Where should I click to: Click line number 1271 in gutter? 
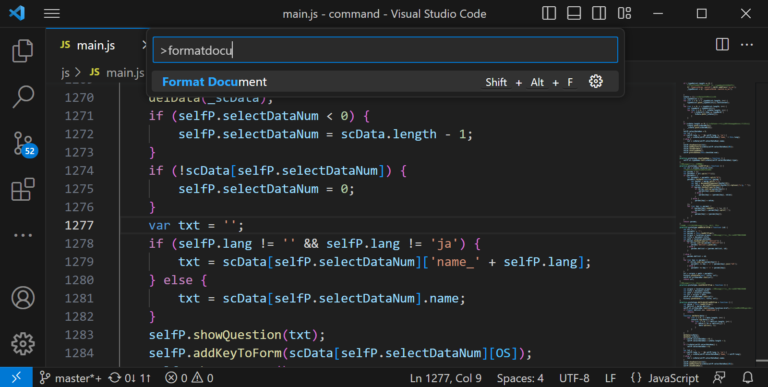point(79,116)
